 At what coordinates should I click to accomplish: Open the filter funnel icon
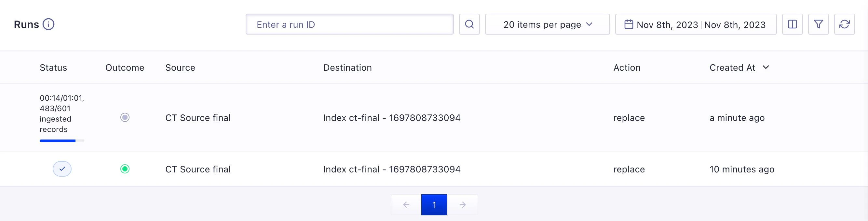(x=819, y=24)
